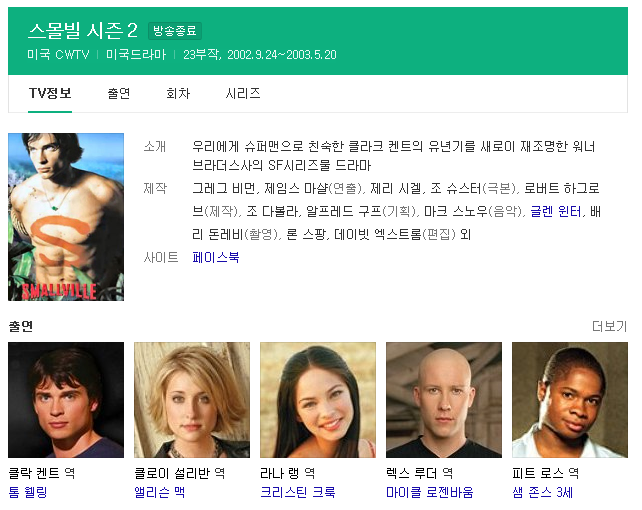The height and width of the screenshot is (510, 642).
Task: Click the Smallville poster image
Action: (x=66, y=217)
